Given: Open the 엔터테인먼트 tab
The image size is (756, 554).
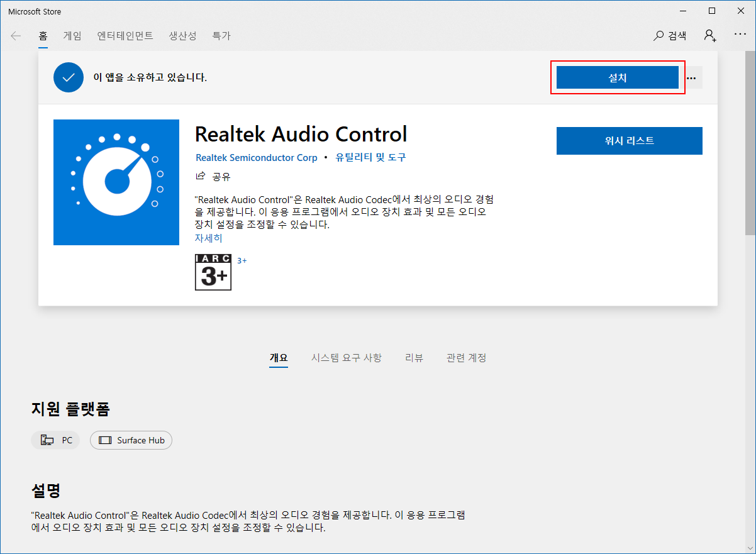Looking at the screenshot, I should point(125,36).
